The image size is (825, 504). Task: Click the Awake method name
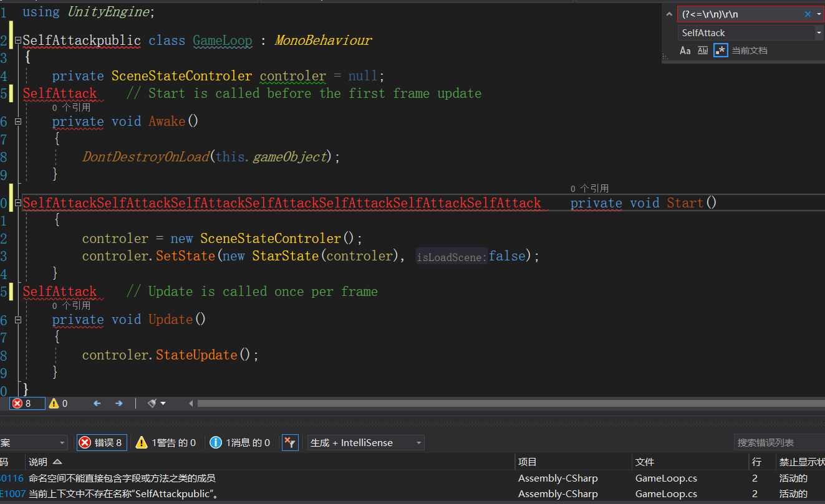tap(167, 121)
